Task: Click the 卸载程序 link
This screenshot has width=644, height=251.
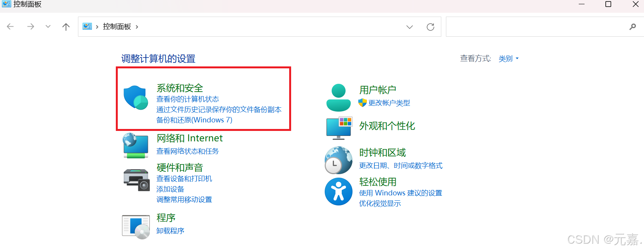Action: tap(170, 231)
